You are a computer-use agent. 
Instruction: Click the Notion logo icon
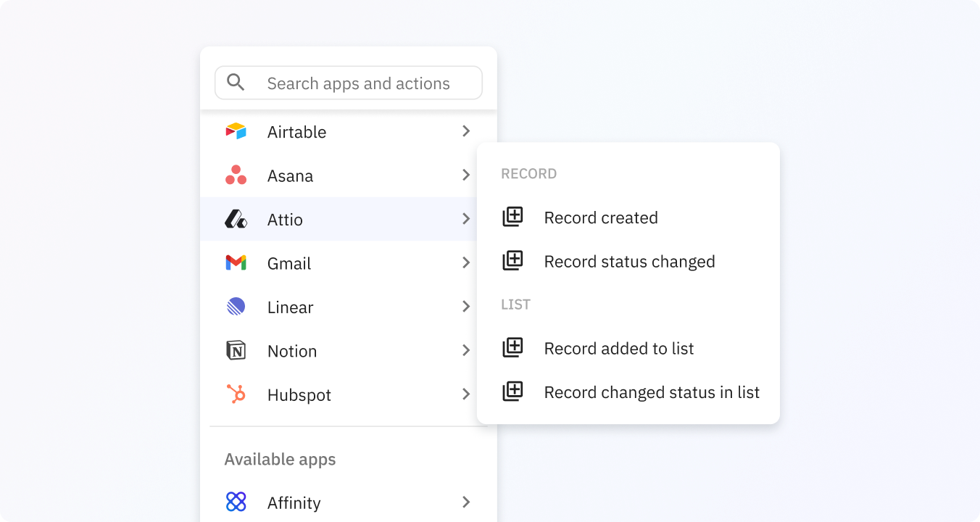tap(236, 351)
